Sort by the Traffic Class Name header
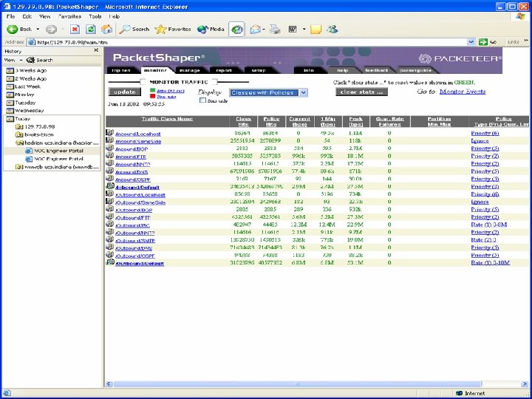The height and width of the screenshot is (399, 532). (x=167, y=119)
